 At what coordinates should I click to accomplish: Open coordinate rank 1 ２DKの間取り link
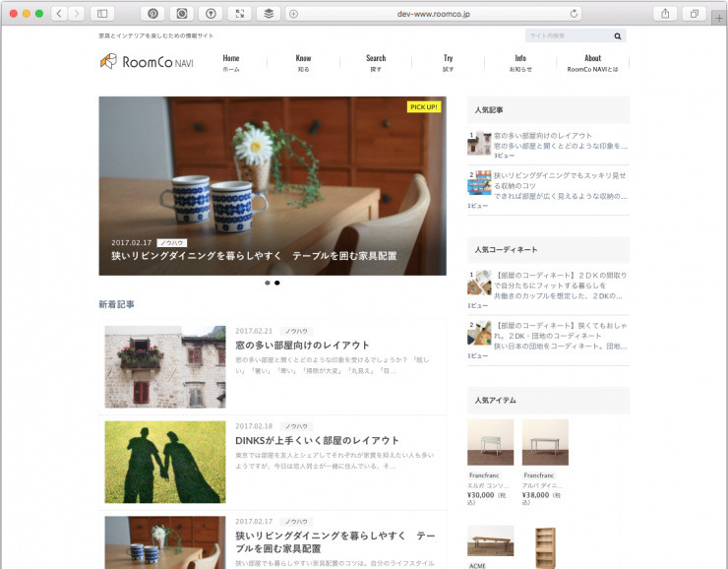click(x=561, y=281)
